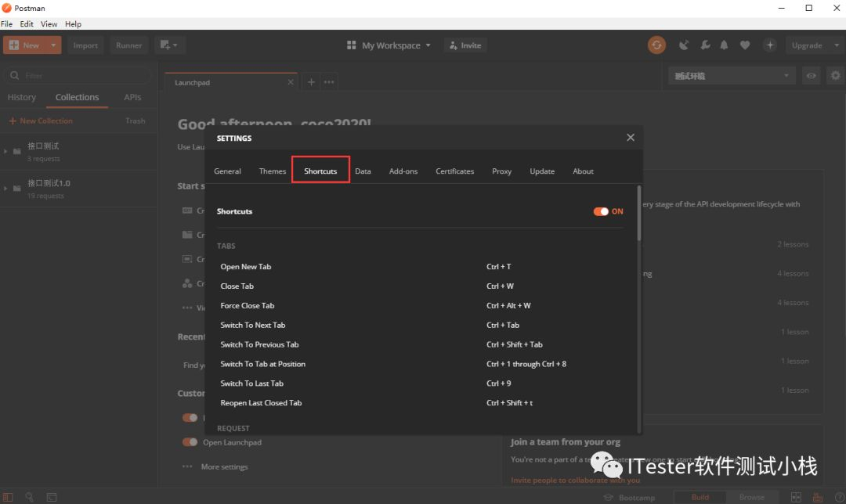
Task: Select the Collections sidebar tab
Action: coord(77,97)
